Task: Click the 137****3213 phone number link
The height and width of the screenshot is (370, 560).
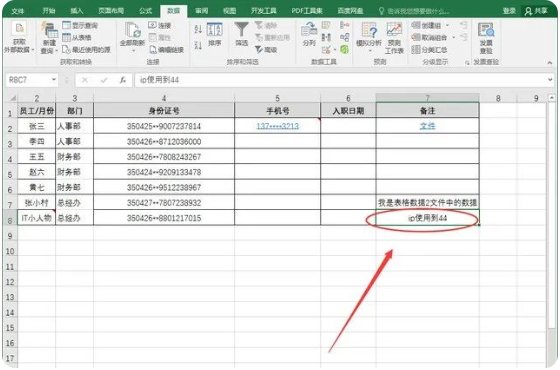Action: 278,126
